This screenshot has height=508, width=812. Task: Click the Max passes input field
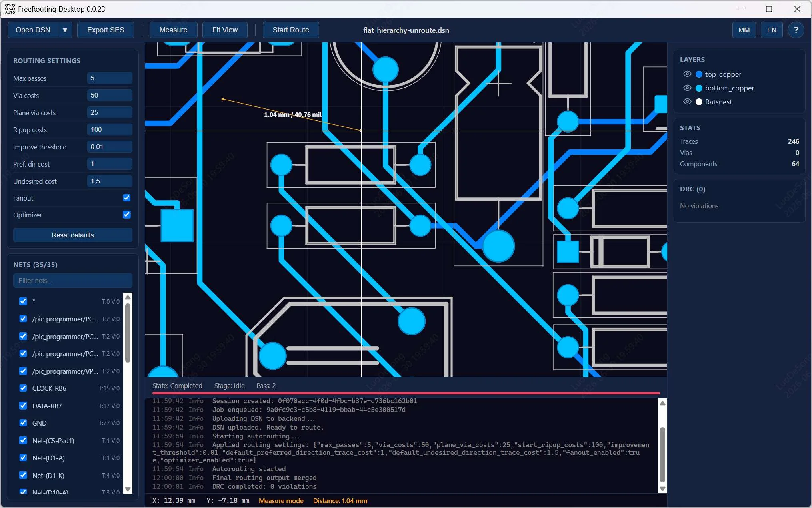(x=110, y=78)
